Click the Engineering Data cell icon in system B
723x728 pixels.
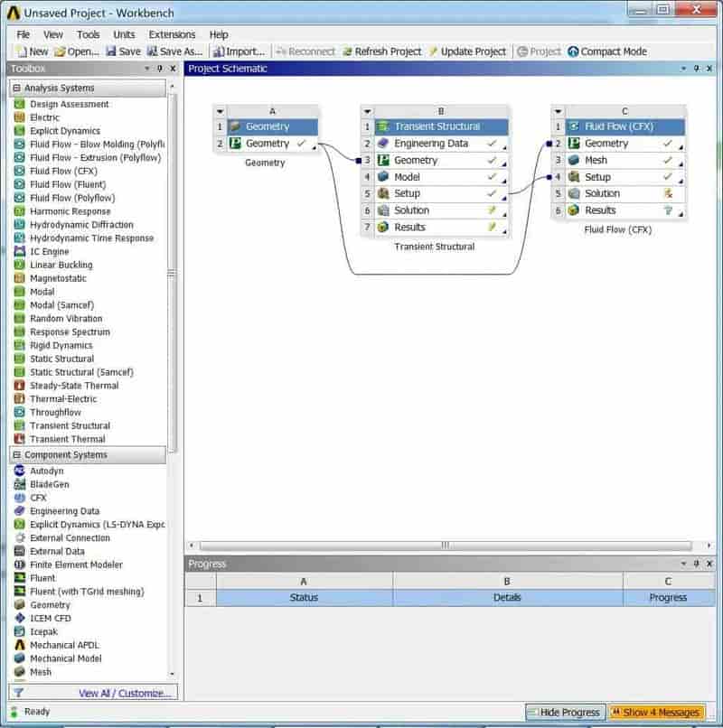[x=383, y=144]
